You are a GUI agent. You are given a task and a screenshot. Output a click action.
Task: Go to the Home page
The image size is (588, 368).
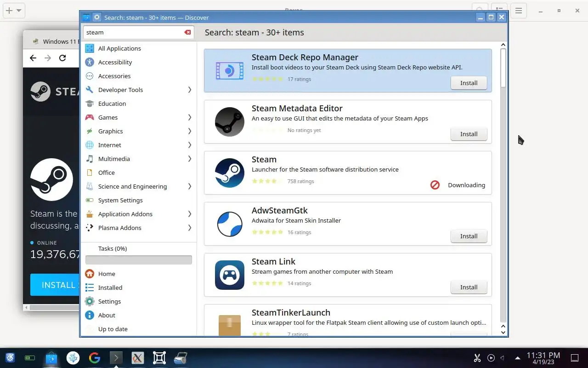pyautogui.click(x=138, y=274)
